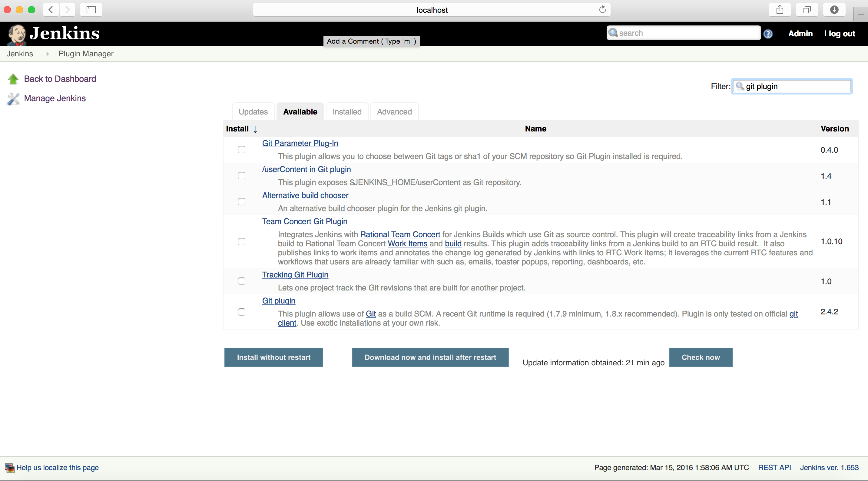Open the Git Parameter Plug-In link

pyautogui.click(x=300, y=143)
